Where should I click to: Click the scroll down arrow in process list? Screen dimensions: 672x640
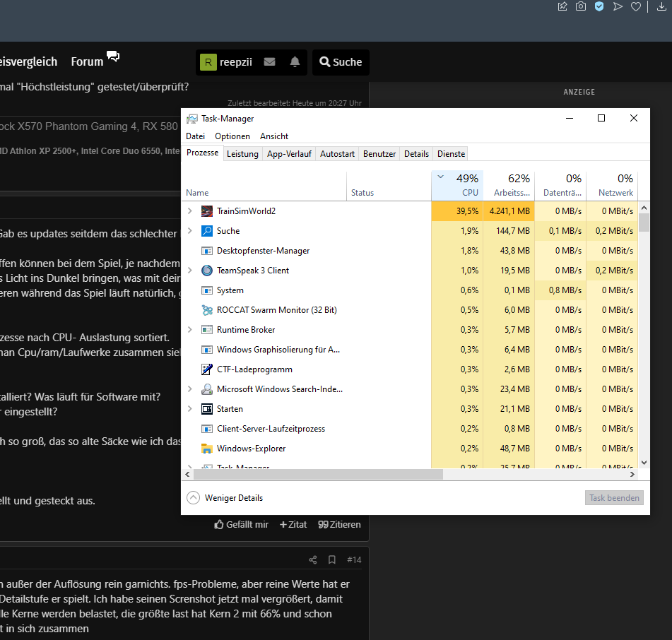tap(644, 463)
